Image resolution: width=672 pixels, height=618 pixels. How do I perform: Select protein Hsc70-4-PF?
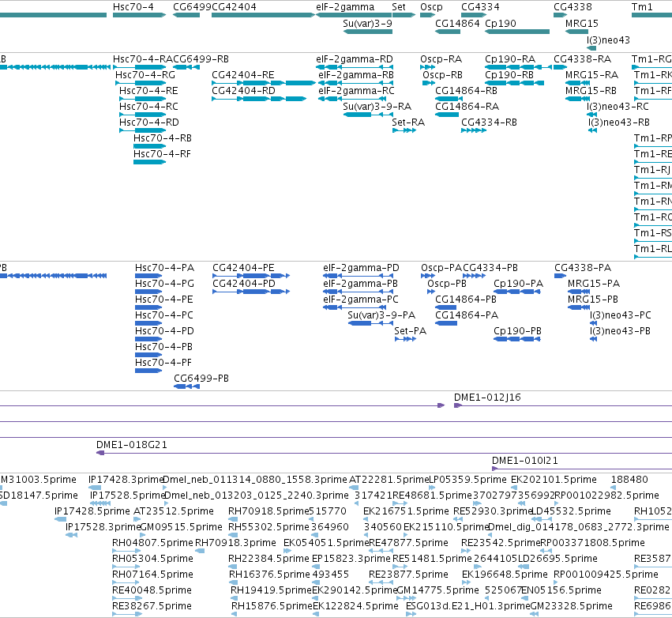point(148,371)
